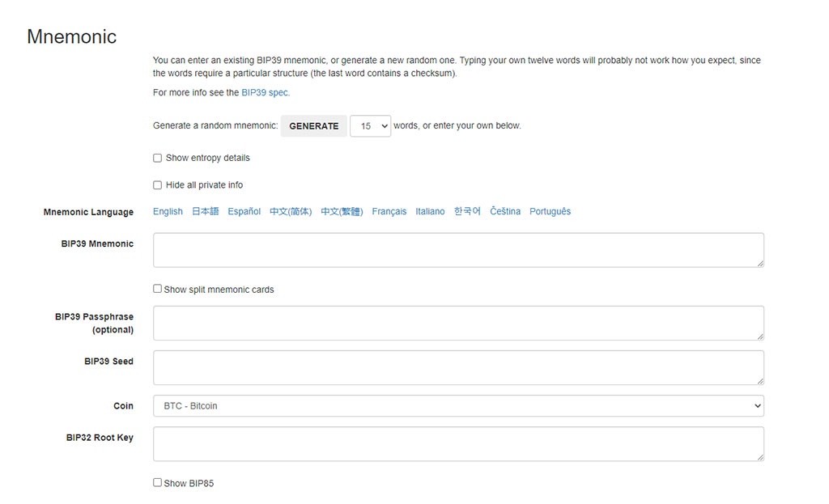The width and height of the screenshot is (829, 504).
Task: Focus the BIP39 Seed text area
Action: click(x=458, y=367)
